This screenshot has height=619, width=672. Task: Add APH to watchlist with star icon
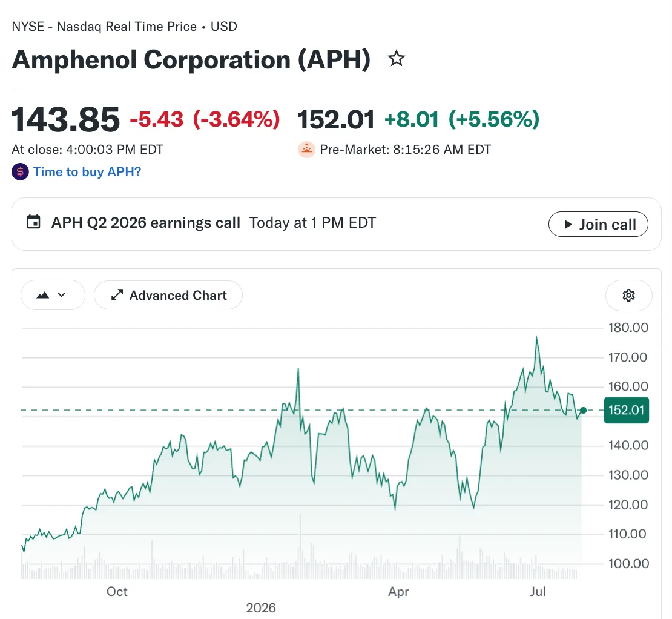tap(396, 59)
